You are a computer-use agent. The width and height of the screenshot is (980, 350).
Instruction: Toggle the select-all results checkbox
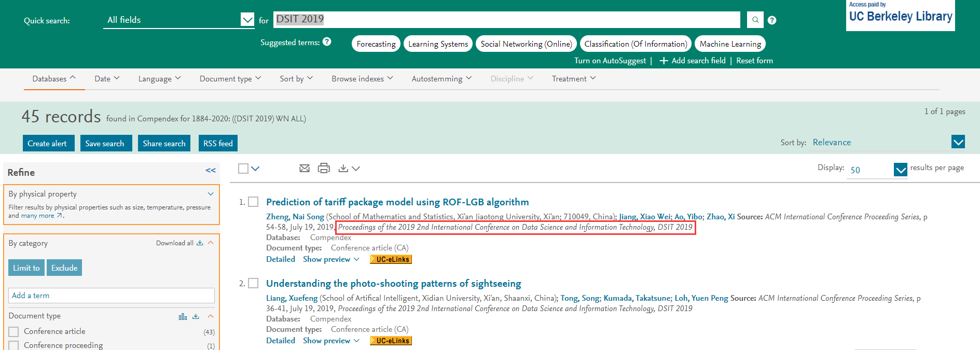point(243,169)
